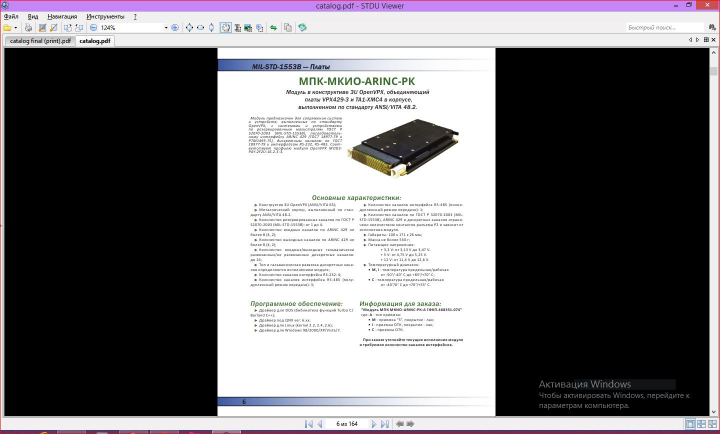This screenshot has height=434, width=720.
Task: Open the Вид menu
Action: coord(33,17)
